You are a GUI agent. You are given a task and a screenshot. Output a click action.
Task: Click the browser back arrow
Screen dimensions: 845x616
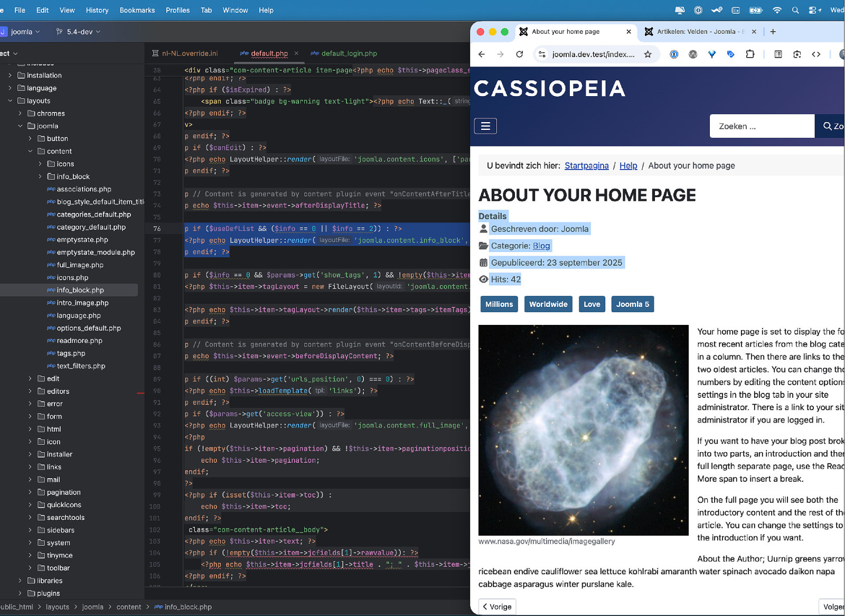click(482, 54)
